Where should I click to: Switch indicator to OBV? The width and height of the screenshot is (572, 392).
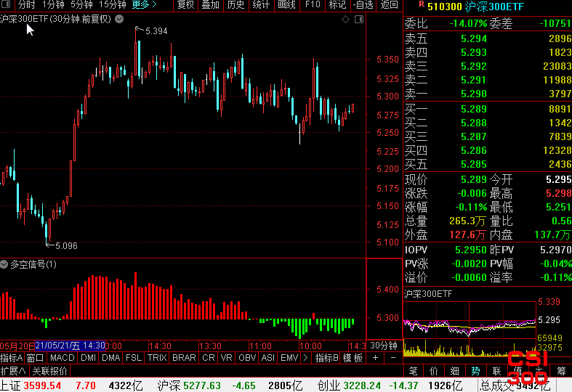pyautogui.click(x=247, y=358)
